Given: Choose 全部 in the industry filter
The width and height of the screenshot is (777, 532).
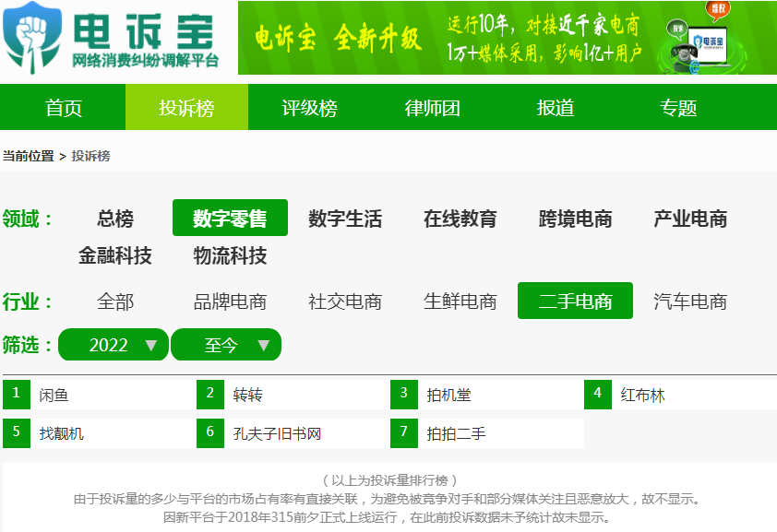Looking at the screenshot, I should coord(115,301).
